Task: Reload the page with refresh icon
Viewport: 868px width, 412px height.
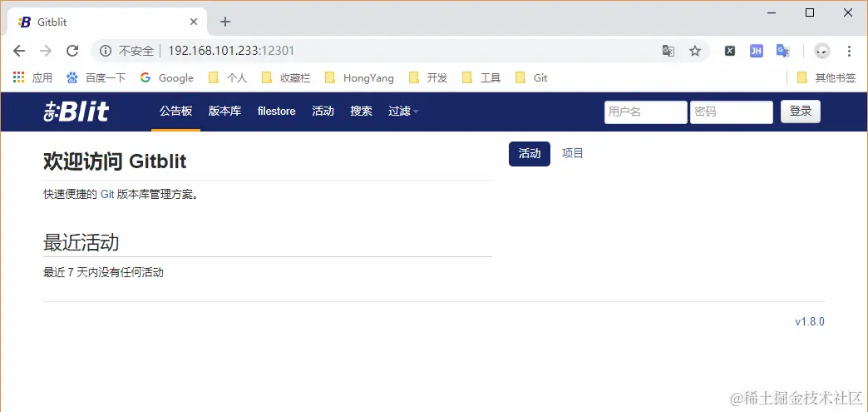Action: coord(72,51)
